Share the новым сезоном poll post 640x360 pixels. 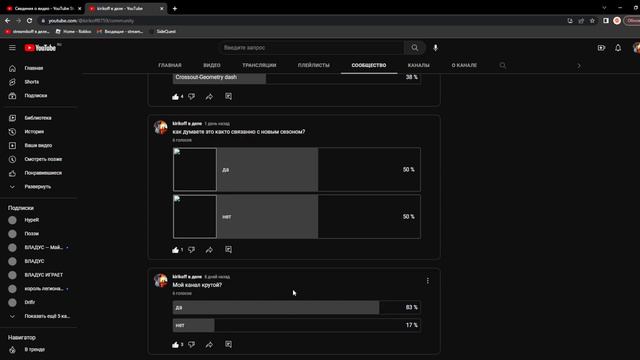(209, 250)
